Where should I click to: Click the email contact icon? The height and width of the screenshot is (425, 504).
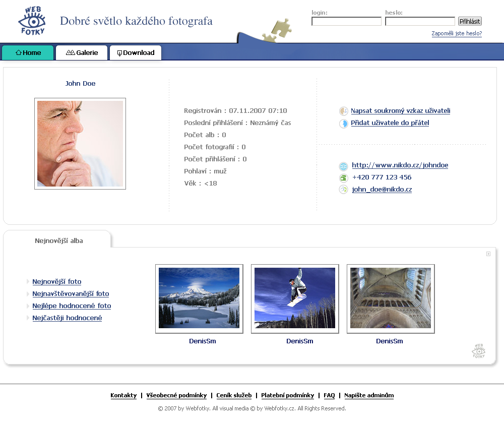344,190
